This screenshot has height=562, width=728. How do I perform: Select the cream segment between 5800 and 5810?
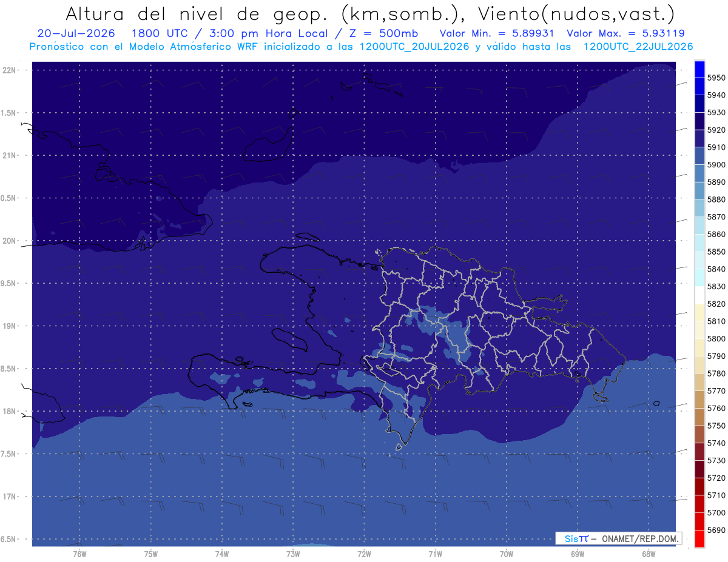699,330
